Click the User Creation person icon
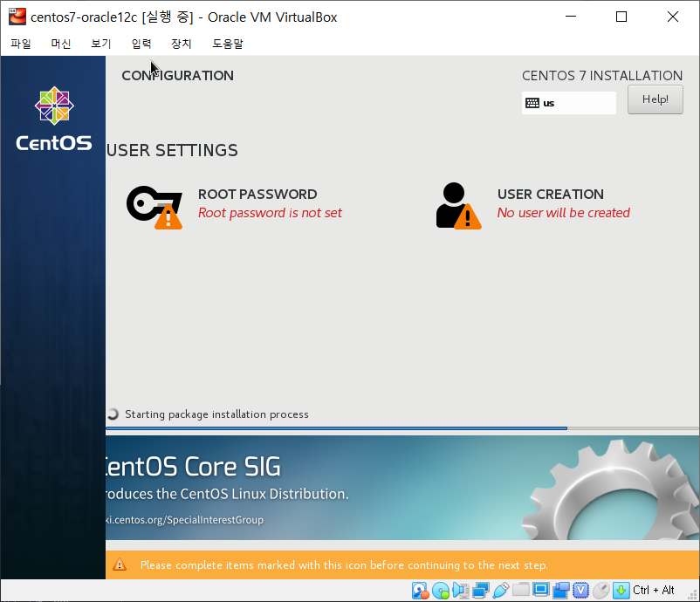Viewport: 700px width, 602px height. click(458, 206)
